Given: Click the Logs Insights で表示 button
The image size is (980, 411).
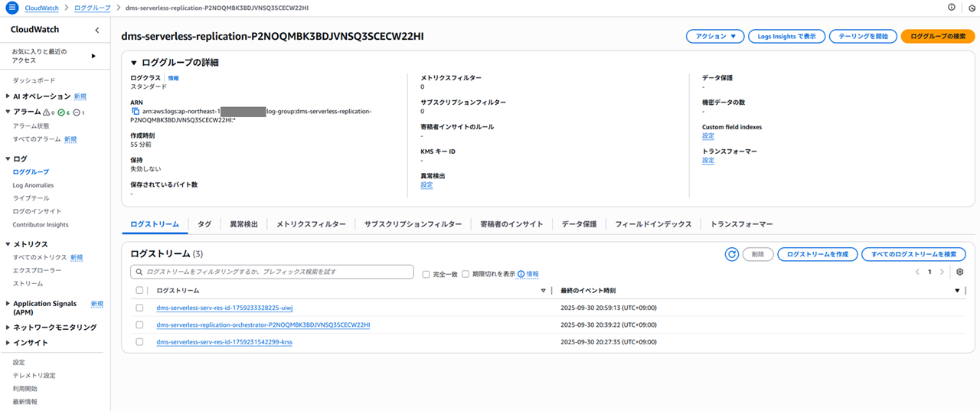Looking at the screenshot, I should coord(786,36).
